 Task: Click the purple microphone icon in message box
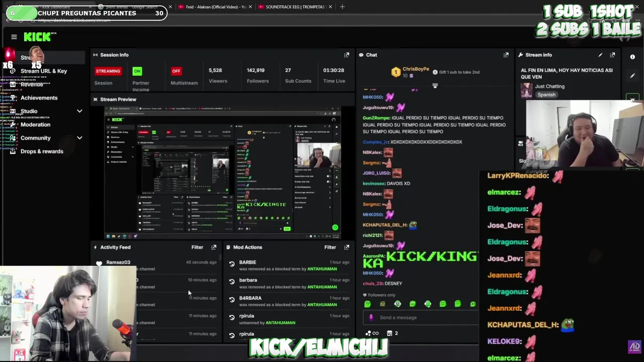[x=371, y=317]
